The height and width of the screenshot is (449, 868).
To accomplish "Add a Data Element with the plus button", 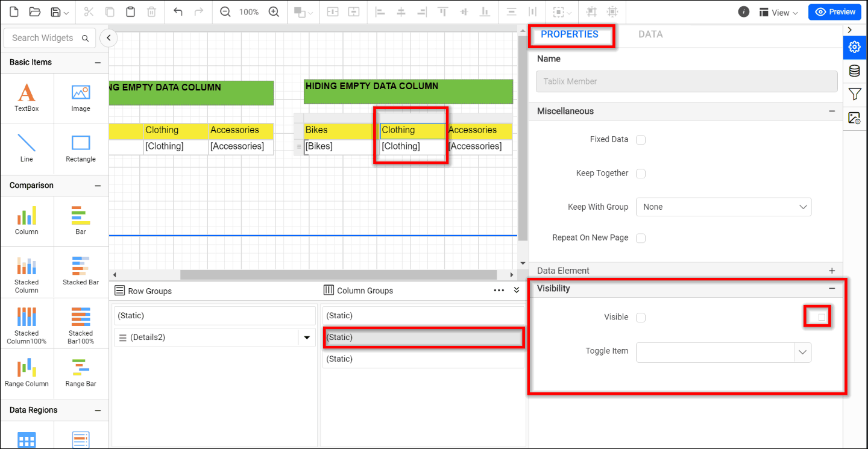I will [832, 271].
